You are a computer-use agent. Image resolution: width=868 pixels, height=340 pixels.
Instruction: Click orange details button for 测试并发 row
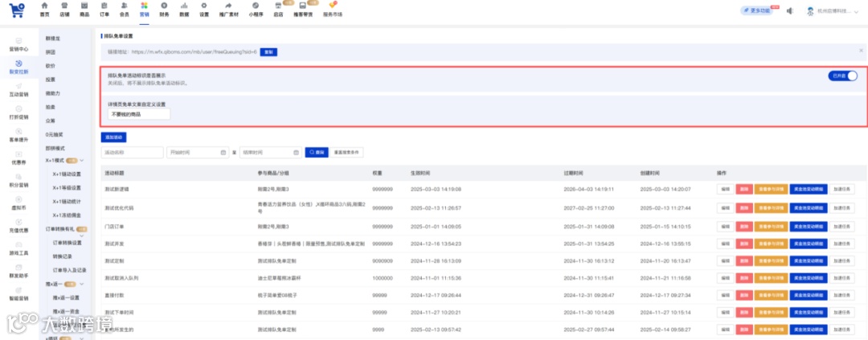point(771,244)
